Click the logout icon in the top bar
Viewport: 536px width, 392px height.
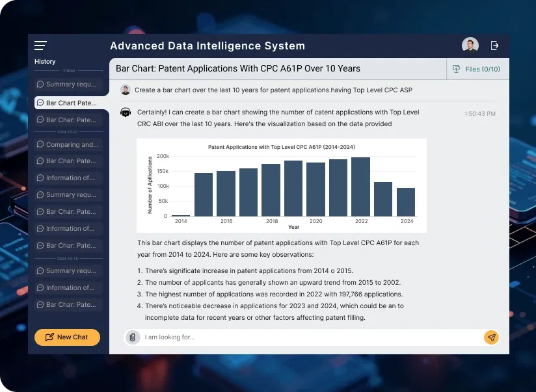point(494,46)
